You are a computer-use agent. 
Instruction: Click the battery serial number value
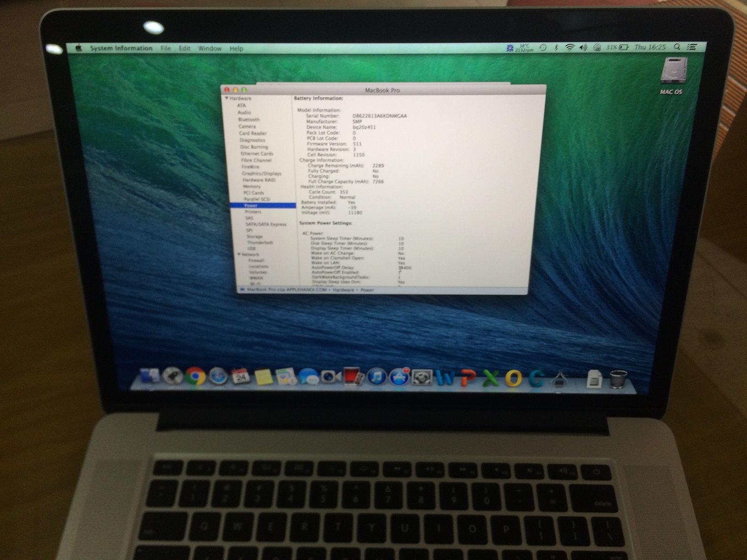(379, 116)
